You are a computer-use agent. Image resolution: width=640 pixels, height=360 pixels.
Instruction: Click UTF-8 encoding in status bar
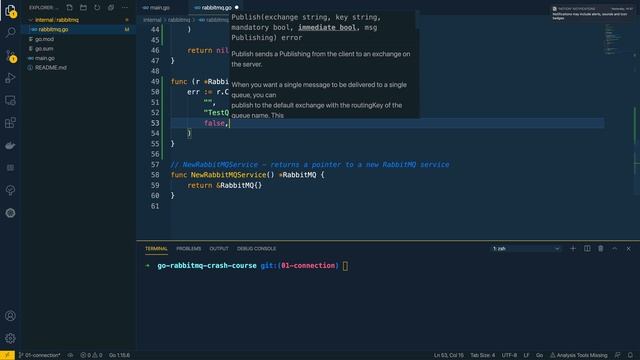click(x=509, y=355)
